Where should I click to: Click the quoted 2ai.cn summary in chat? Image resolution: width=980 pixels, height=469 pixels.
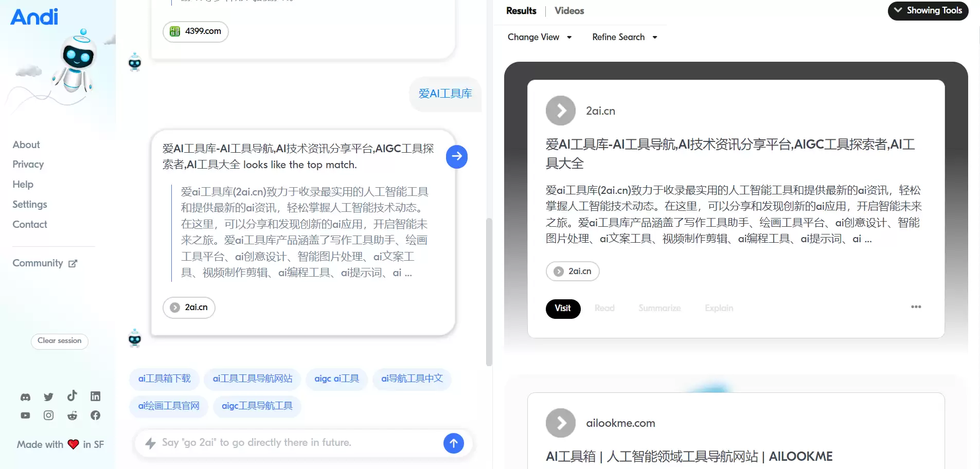(x=305, y=232)
